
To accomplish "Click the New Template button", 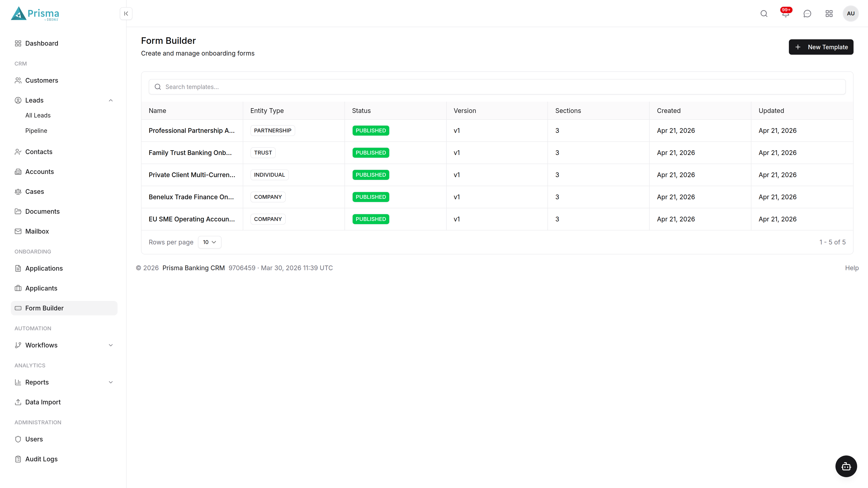I will pos(821,47).
